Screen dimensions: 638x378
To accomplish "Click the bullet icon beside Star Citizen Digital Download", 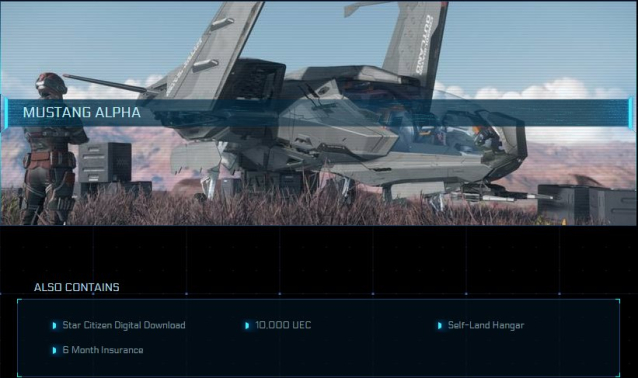I will [x=54, y=326].
